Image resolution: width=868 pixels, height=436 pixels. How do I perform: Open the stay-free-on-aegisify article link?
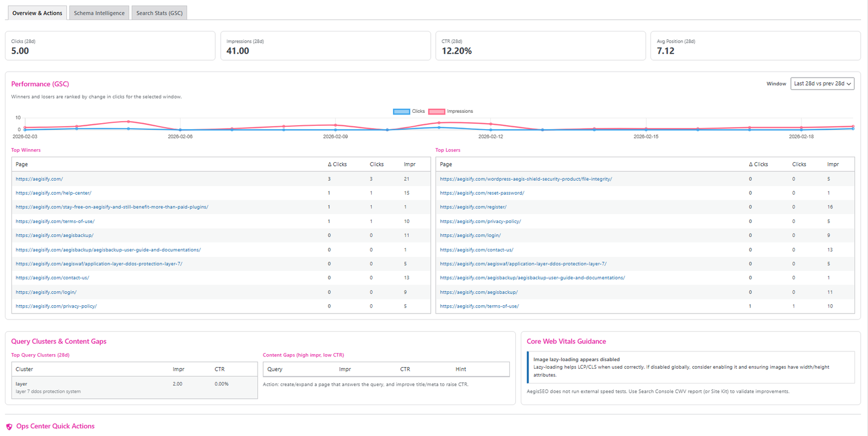click(x=112, y=207)
